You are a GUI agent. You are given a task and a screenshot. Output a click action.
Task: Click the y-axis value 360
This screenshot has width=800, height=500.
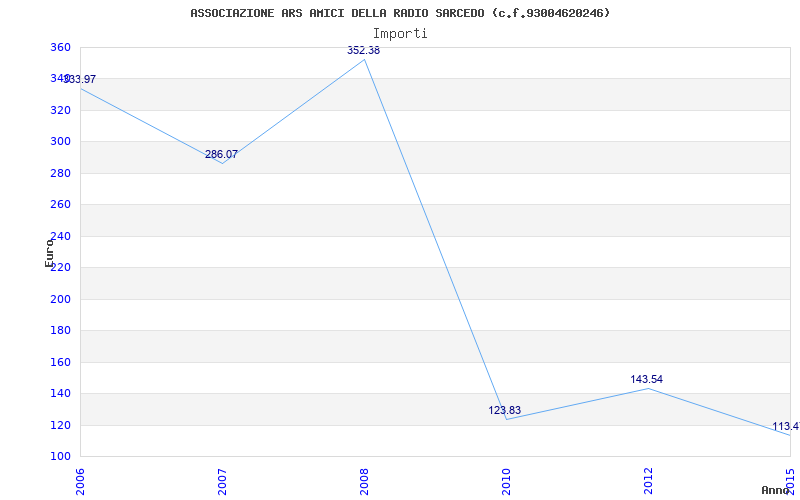pos(60,47)
